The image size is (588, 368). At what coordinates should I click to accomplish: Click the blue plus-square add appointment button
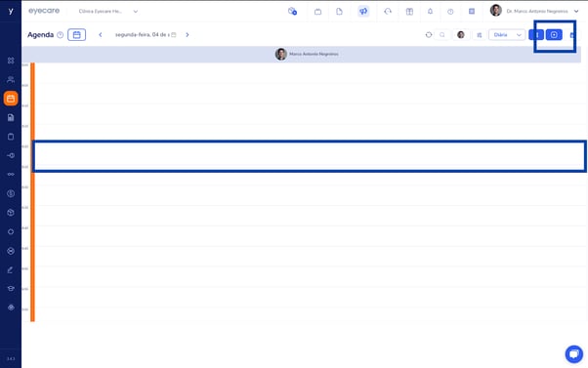(554, 35)
